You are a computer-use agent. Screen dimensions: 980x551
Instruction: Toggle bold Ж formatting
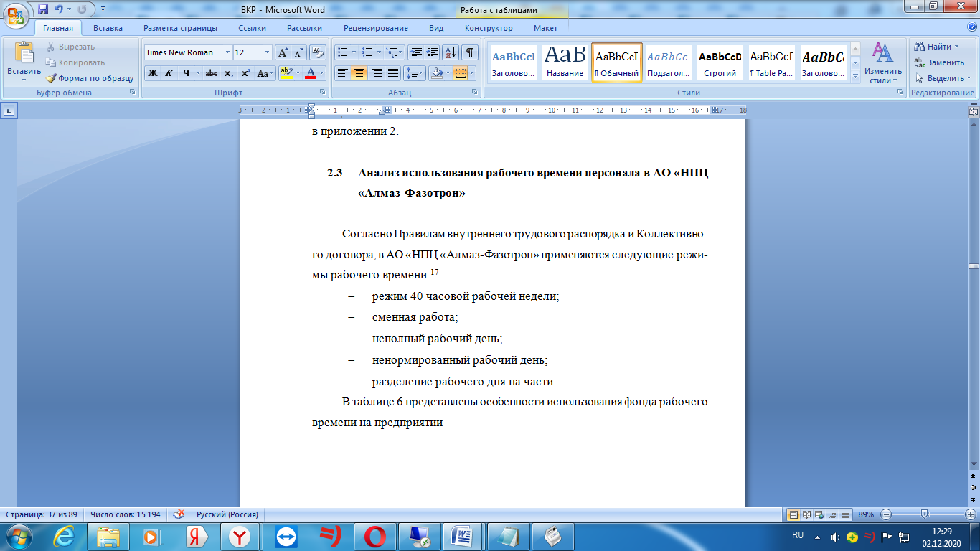[152, 73]
